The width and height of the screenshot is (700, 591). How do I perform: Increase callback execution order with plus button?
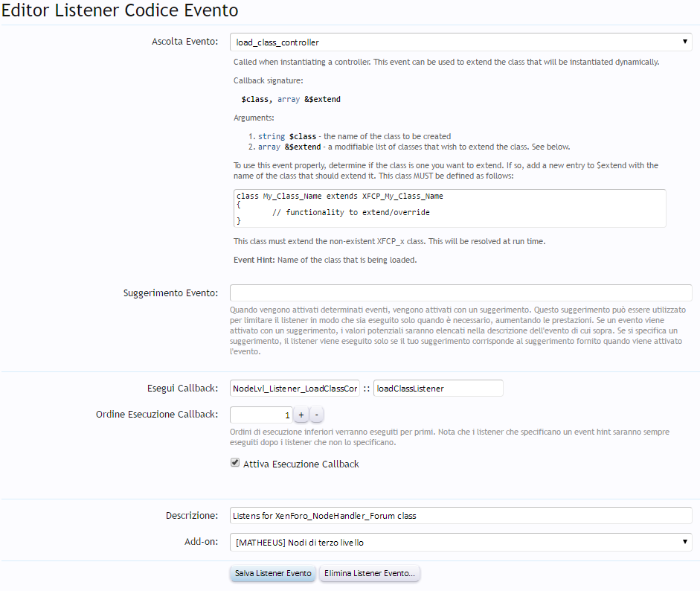301,415
